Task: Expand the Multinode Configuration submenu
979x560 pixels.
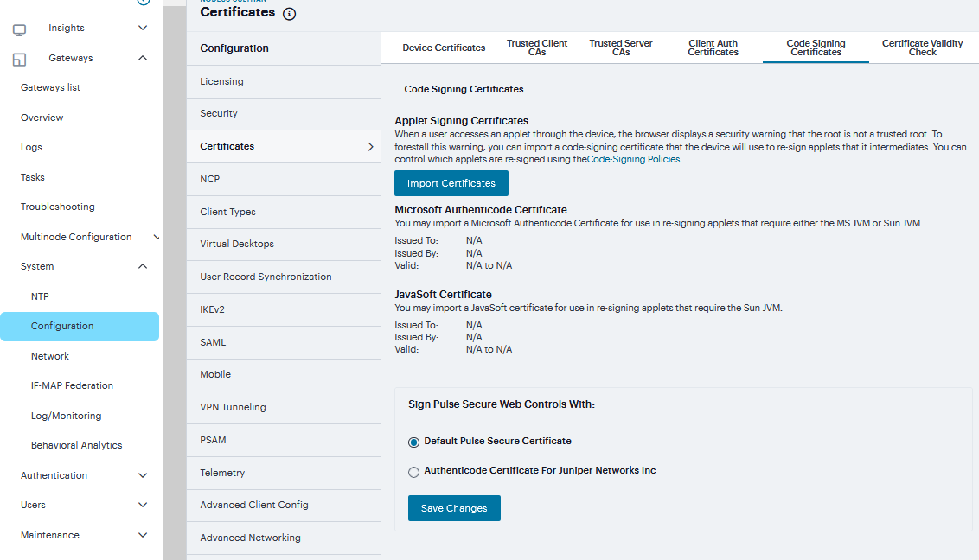Action: click(156, 237)
